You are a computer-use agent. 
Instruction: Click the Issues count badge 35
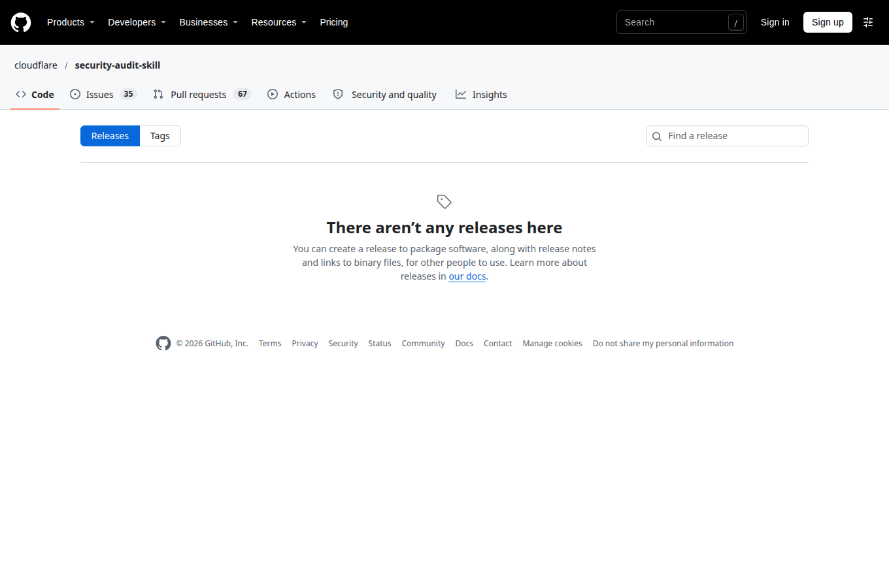pos(128,94)
